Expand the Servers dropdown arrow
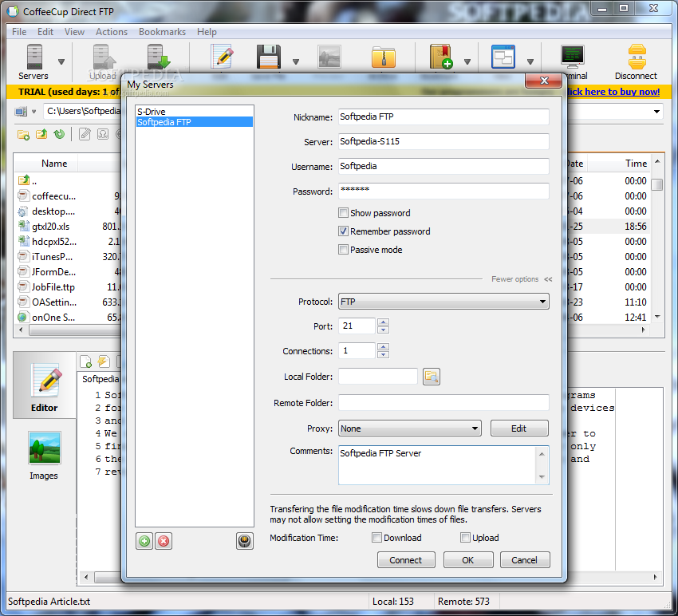Viewport: 678px width, 616px height. click(x=61, y=62)
